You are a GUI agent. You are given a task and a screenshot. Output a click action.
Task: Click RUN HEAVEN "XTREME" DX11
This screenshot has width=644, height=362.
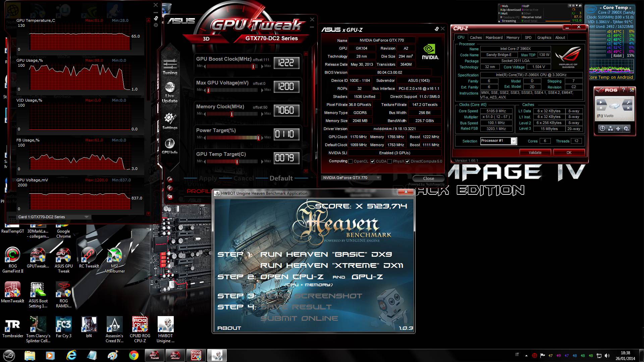tap(332, 265)
